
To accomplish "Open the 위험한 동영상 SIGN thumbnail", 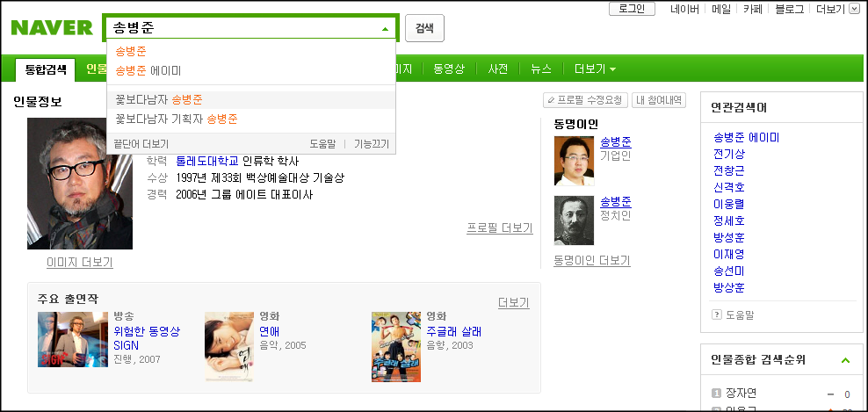I will click(73, 339).
